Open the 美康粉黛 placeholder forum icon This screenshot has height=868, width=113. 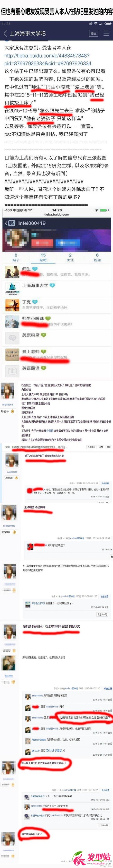pos(12,338)
